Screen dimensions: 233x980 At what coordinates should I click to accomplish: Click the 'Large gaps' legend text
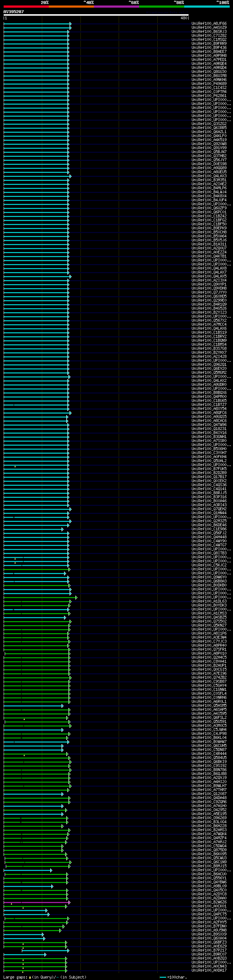pos(15,977)
